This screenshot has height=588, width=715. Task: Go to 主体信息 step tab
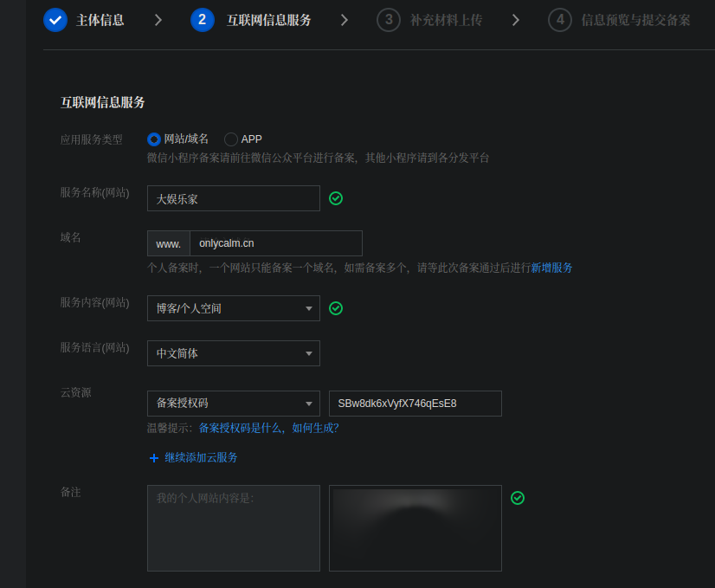[x=100, y=20]
